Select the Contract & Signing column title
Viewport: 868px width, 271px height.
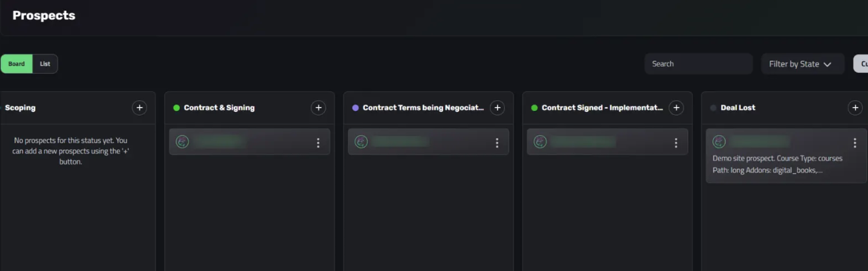[x=219, y=108]
